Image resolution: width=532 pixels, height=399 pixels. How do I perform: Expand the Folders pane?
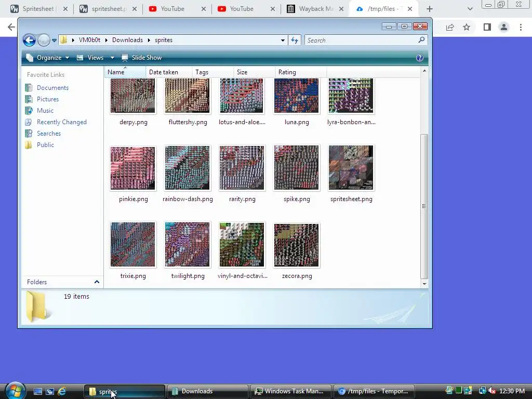point(96,282)
